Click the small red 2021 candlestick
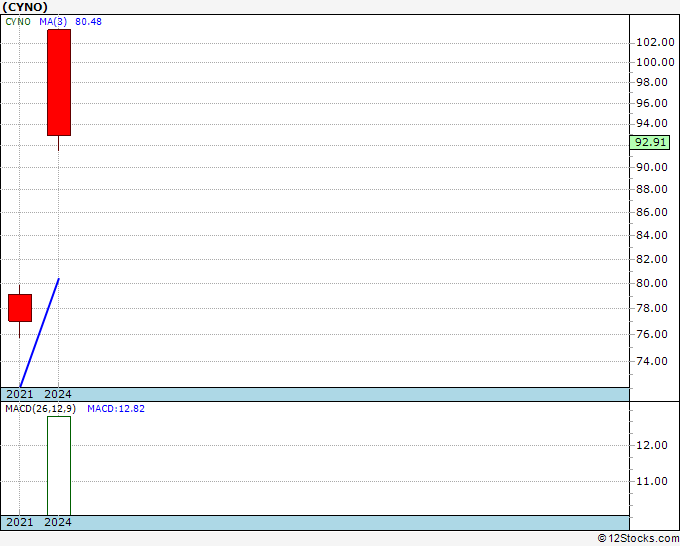Image resolution: width=680 pixels, height=546 pixels. pyautogui.click(x=20, y=308)
